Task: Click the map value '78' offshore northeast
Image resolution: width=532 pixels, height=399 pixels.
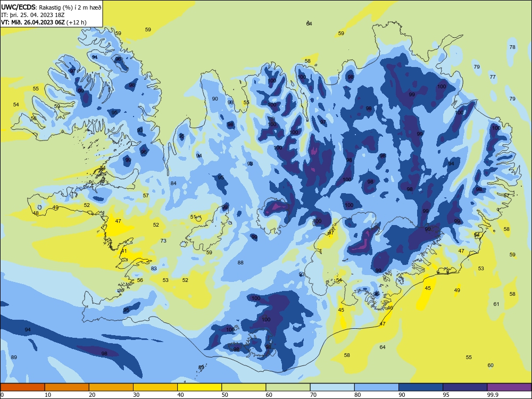Action: (x=512, y=47)
